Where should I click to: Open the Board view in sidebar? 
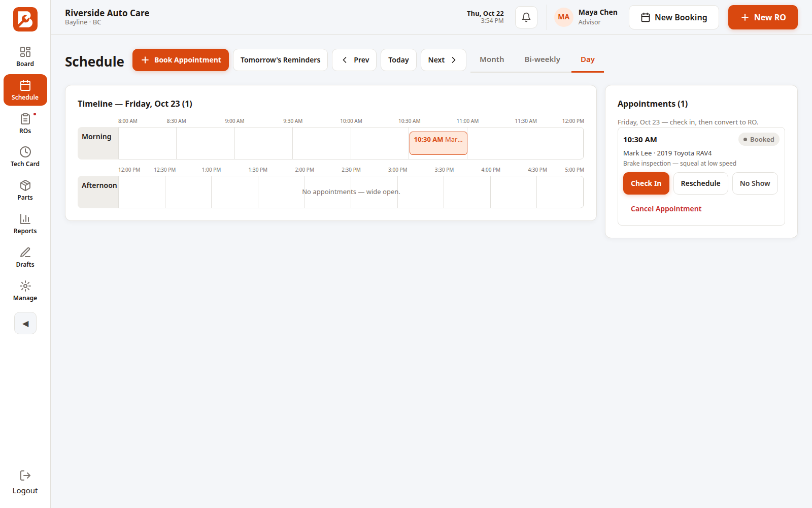25,57
